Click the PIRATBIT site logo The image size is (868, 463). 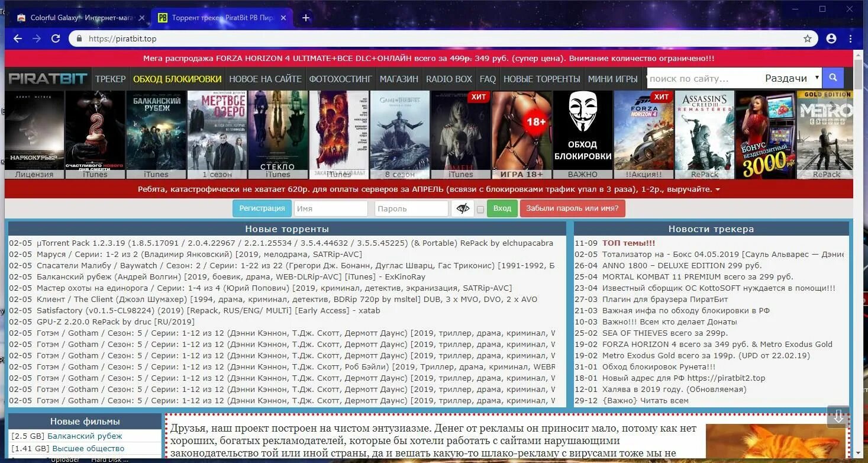pyautogui.click(x=48, y=79)
